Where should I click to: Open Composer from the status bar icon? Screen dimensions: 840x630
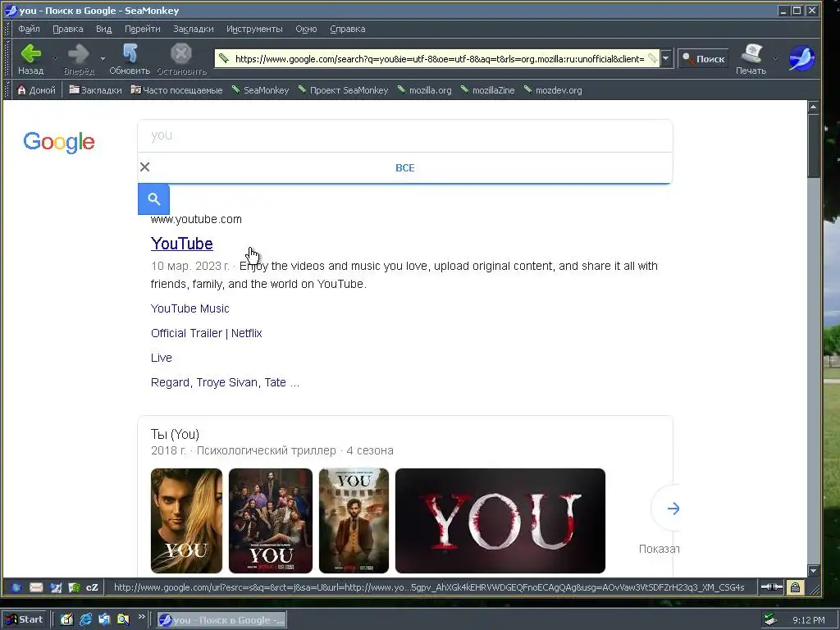(56, 587)
